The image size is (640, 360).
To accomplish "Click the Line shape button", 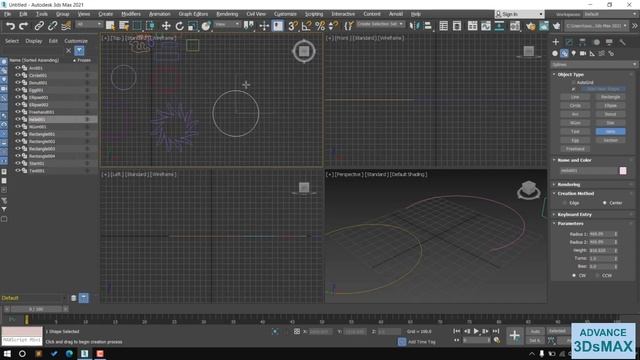I will (575, 97).
